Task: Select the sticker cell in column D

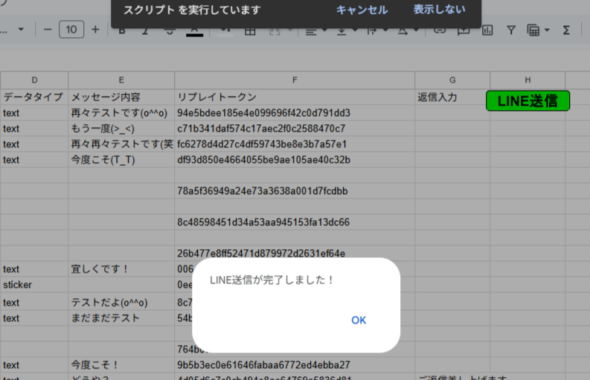Action: 34,285
